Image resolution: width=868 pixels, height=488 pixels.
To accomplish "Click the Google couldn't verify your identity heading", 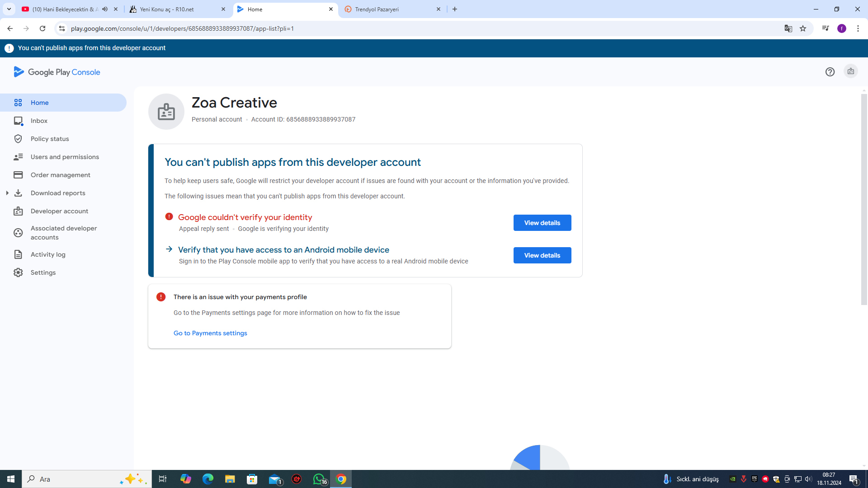I will coord(245,217).
